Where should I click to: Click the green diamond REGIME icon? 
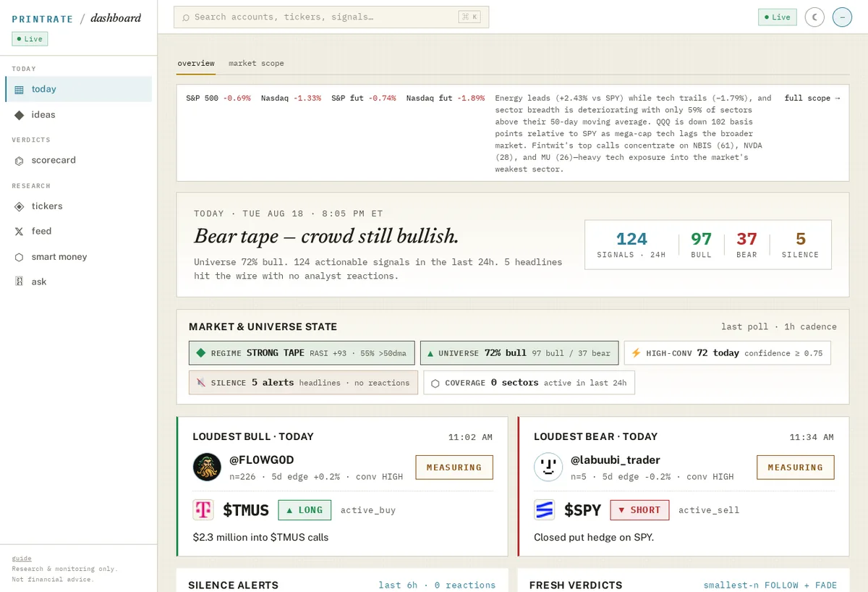(202, 353)
